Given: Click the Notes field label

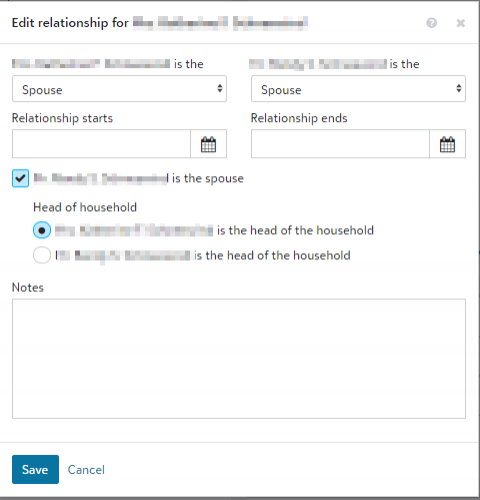Looking at the screenshot, I should (28, 287).
